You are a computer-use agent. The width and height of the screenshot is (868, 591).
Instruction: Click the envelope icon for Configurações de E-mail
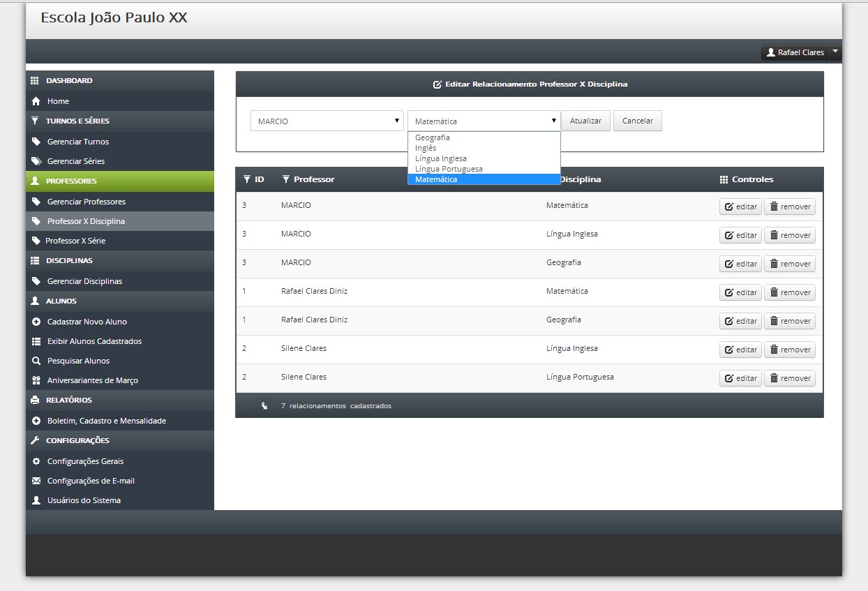pos(36,481)
